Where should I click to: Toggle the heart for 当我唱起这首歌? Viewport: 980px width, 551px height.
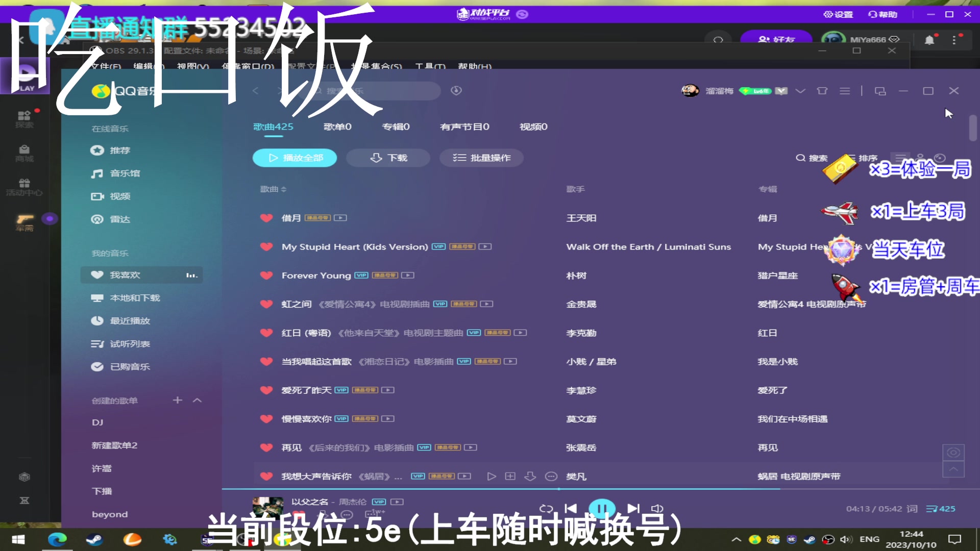(x=266, y=361)
